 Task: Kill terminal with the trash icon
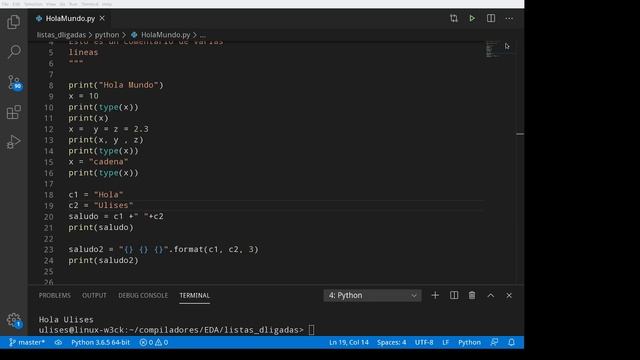coord(472,295)
